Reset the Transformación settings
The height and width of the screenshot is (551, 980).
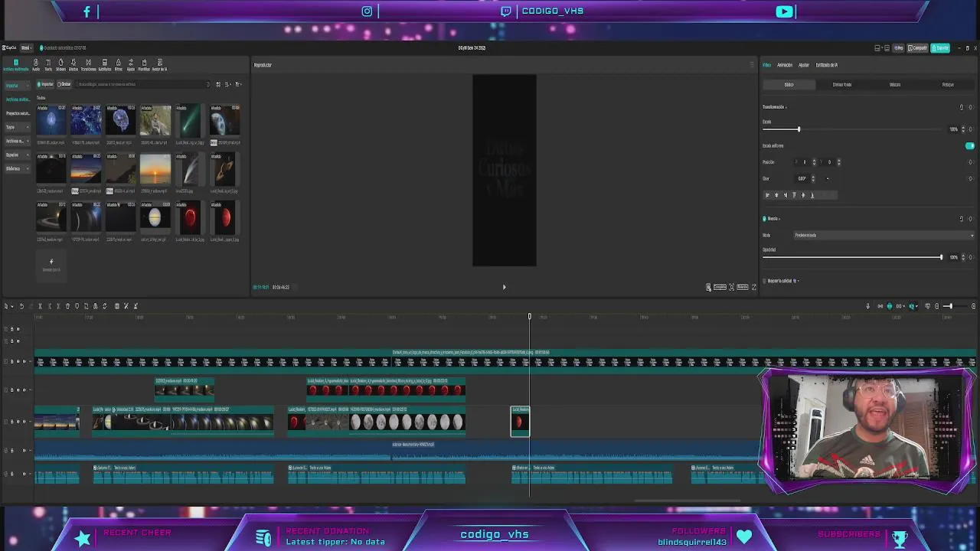962,107
